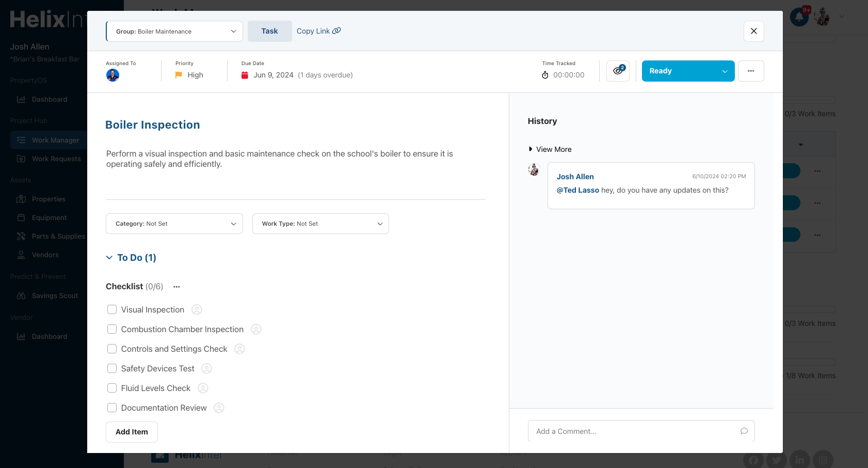The height and width of the screenshot is (468, 868).
Task: Check the Documentation Review item
Action: 112,408
